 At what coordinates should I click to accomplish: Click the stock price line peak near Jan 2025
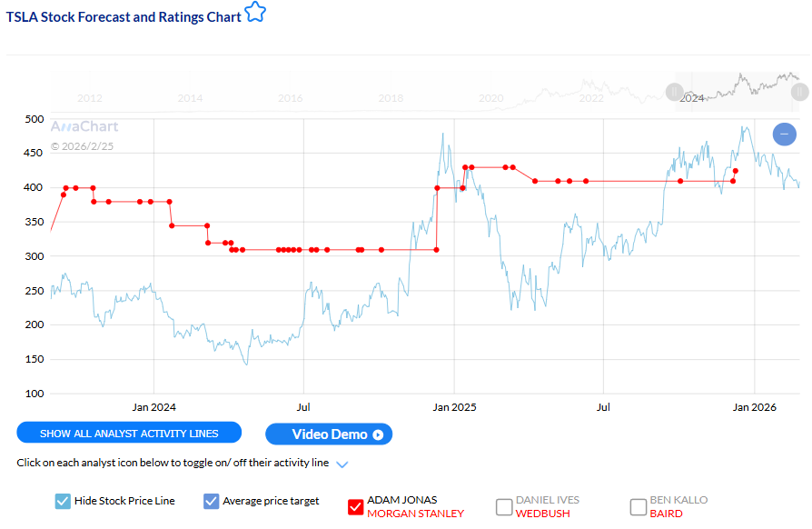[x=445, y=133]
